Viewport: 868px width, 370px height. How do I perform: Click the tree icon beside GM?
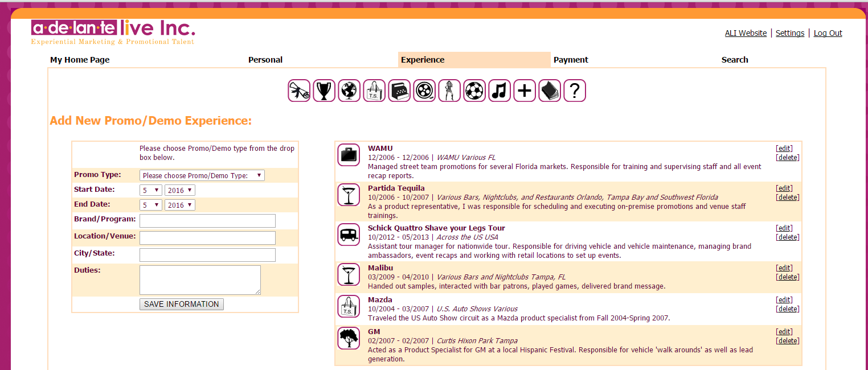pyautogui.click(x=349, y=338)
